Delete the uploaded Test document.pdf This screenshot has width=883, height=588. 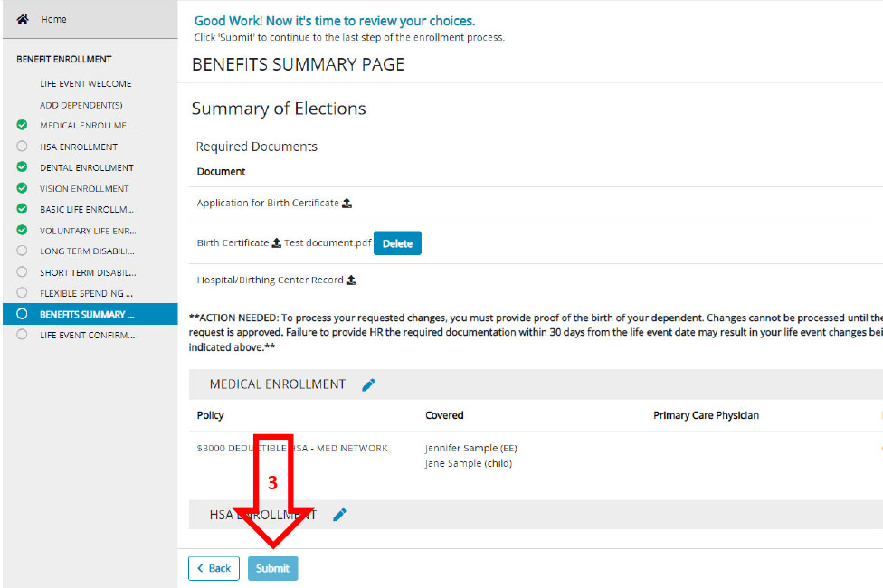pos(397,243)
